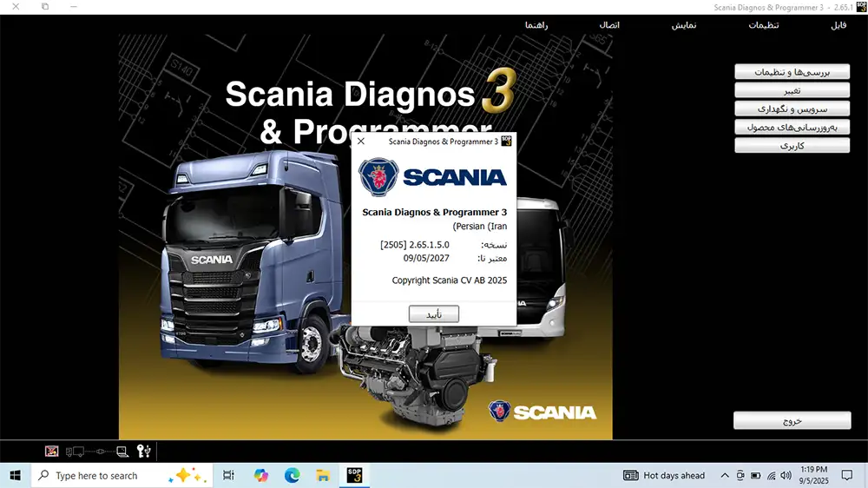The width and height of the screenshot is (868, 488).
Task: Click the volume speaker tray icon
Action: [x=786, y=476]
